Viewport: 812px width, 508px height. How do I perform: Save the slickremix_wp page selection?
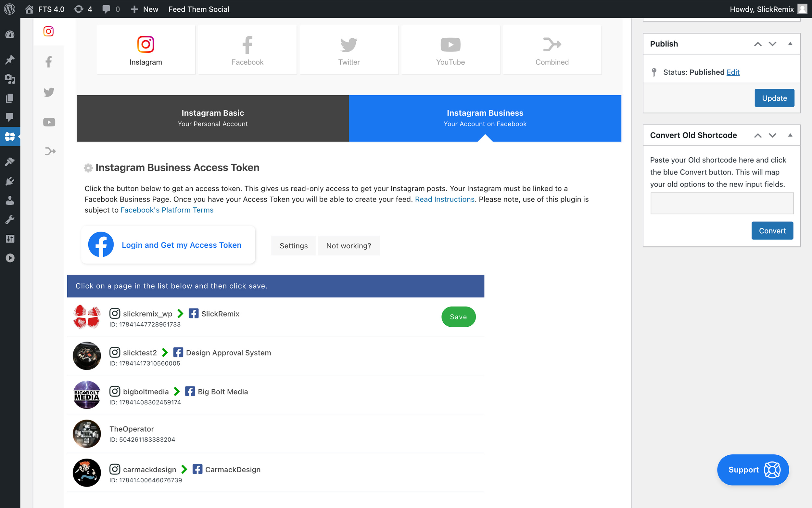click(x=458, y=317)
